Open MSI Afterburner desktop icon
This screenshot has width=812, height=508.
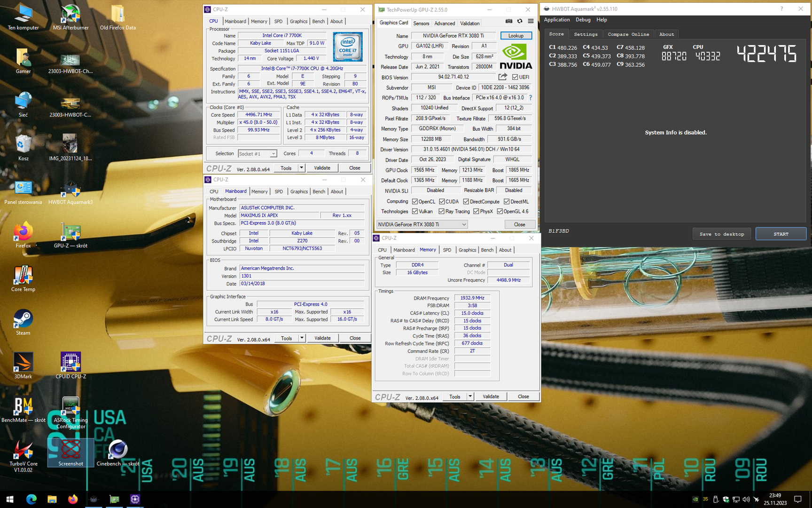[70, 17]
